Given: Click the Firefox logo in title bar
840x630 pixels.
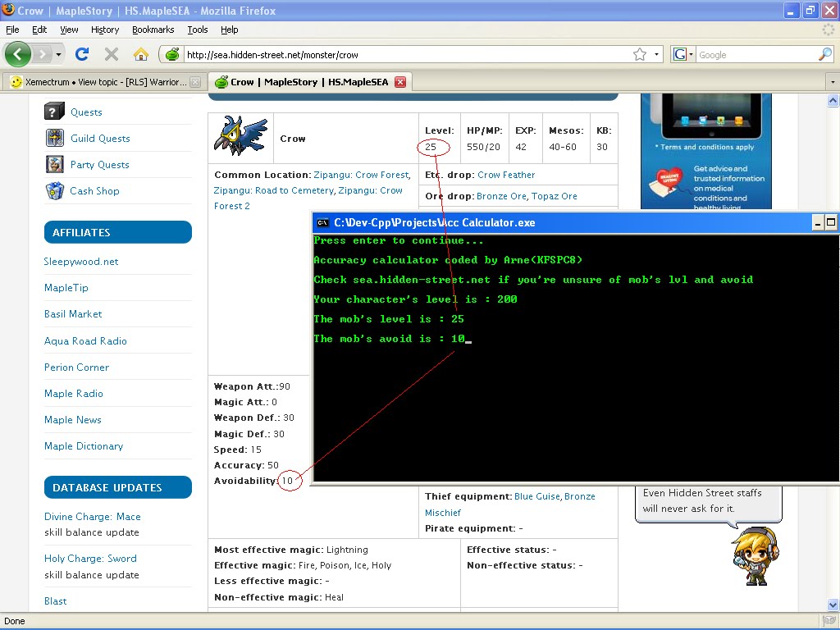Looking at the screenshot, I should point(8,10).
